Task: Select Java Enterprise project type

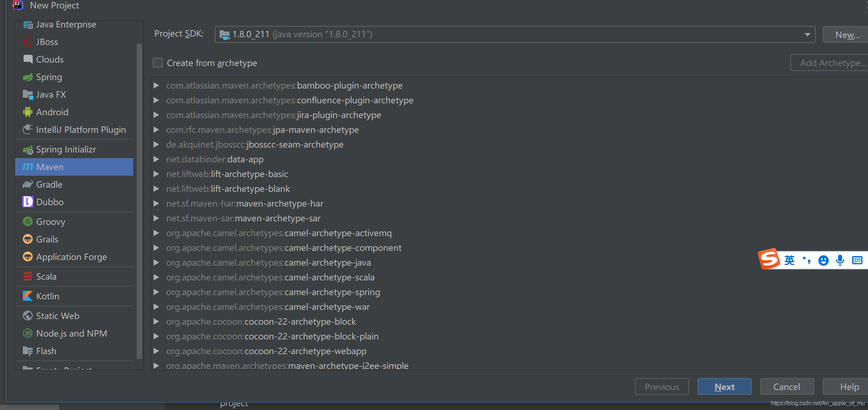Action: pos(74,25)
